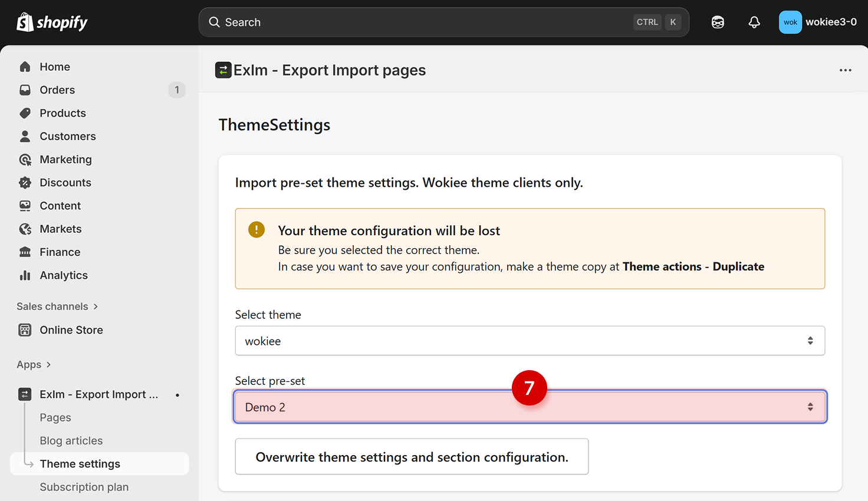Expand the Apps section
The width and height of the screenshot is (868, 501).
(x=34, y=365)
